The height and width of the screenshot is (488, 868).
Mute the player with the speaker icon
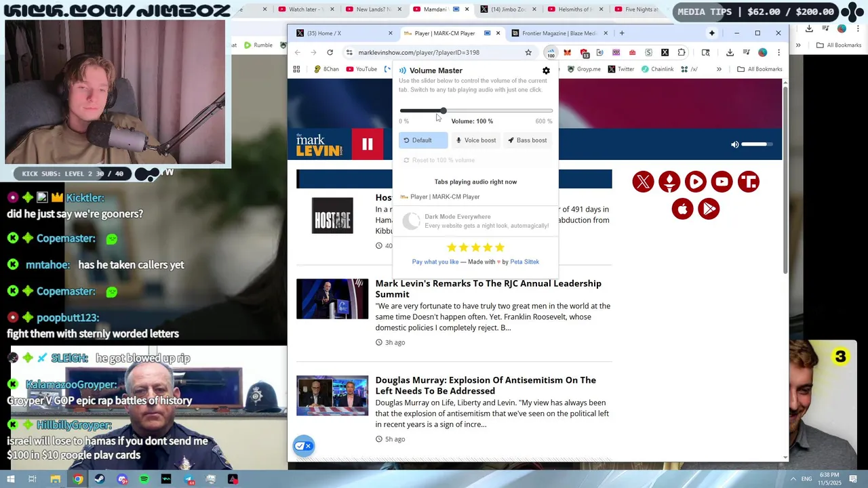click(x=734, y=144)
